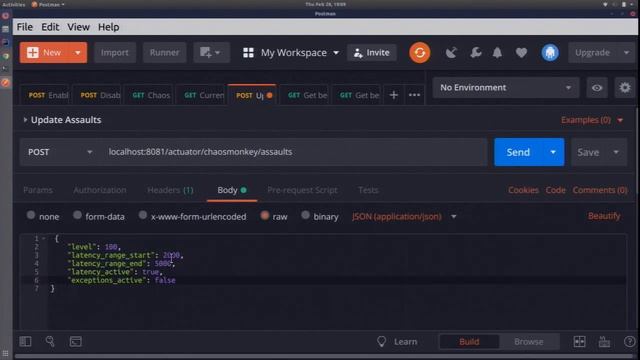
Task: Open manage environments gear icon
Action: (624, 88)
